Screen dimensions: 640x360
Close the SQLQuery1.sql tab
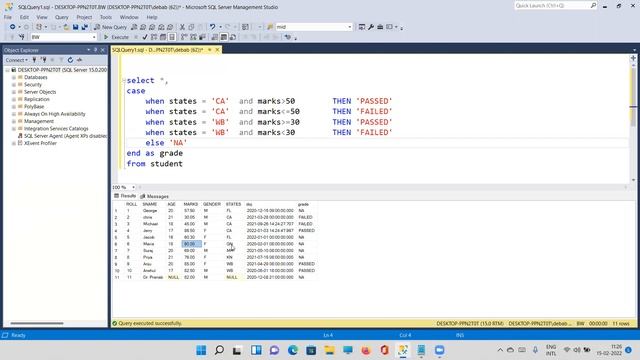(x=217, y=50)
